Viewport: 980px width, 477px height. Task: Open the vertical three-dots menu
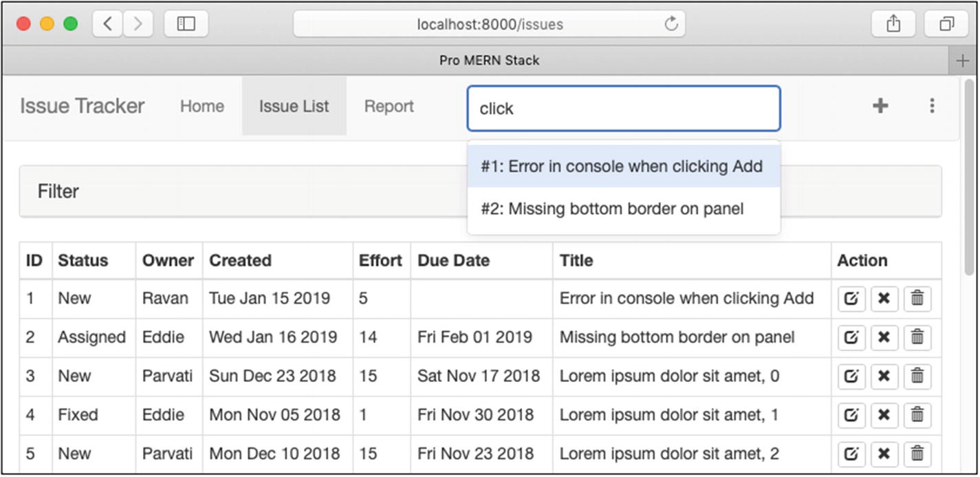click(x=932, y=106)
